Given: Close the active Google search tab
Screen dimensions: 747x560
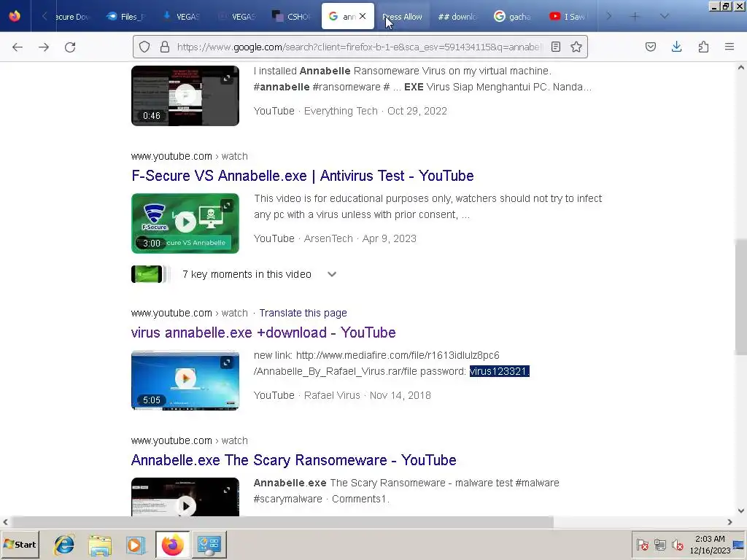Looking at the screenshot, I should point(363,16).
